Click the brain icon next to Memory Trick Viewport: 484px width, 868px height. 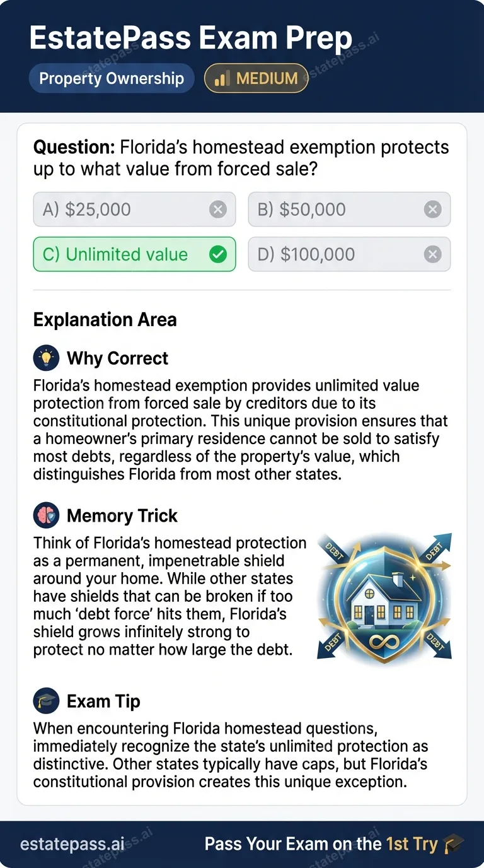tap(46, 515)
